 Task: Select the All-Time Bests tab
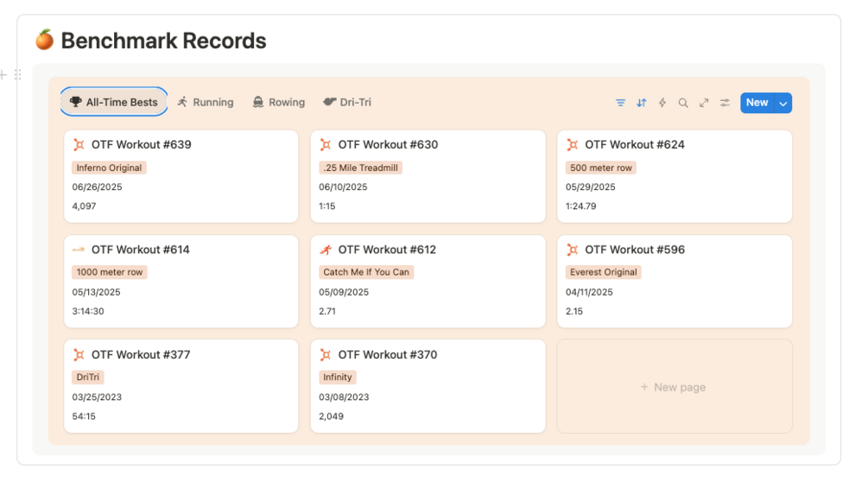[x=114, y=102]
